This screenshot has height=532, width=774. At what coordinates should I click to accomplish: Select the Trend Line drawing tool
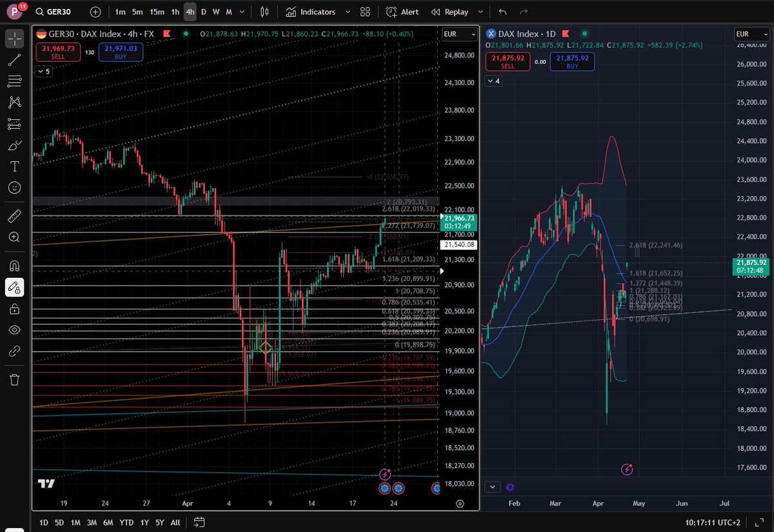[x=14, y=60]
